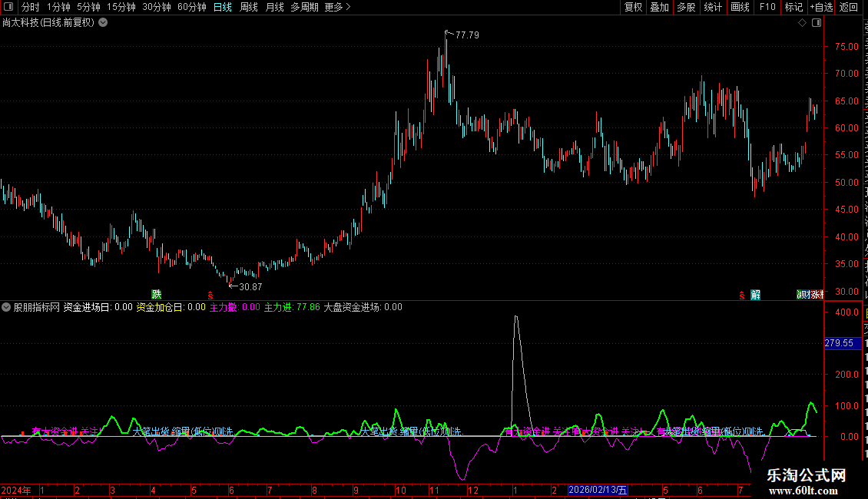868x499 pixels.
Task: Click the 主力进: 77.86 indicator value
Action: [x=292, y=307]
